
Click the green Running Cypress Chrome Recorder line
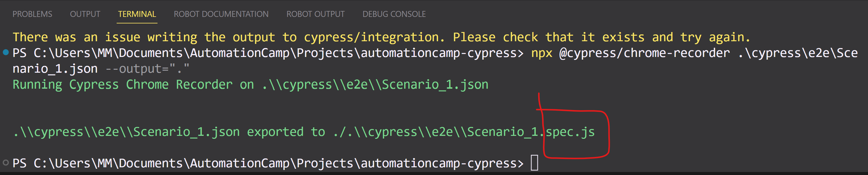click(249, 84)
